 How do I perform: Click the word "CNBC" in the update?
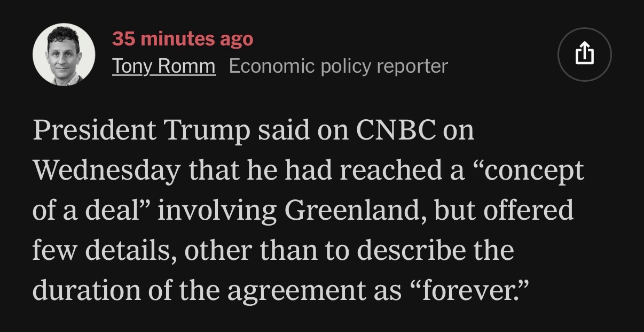[x=395, y=132]
